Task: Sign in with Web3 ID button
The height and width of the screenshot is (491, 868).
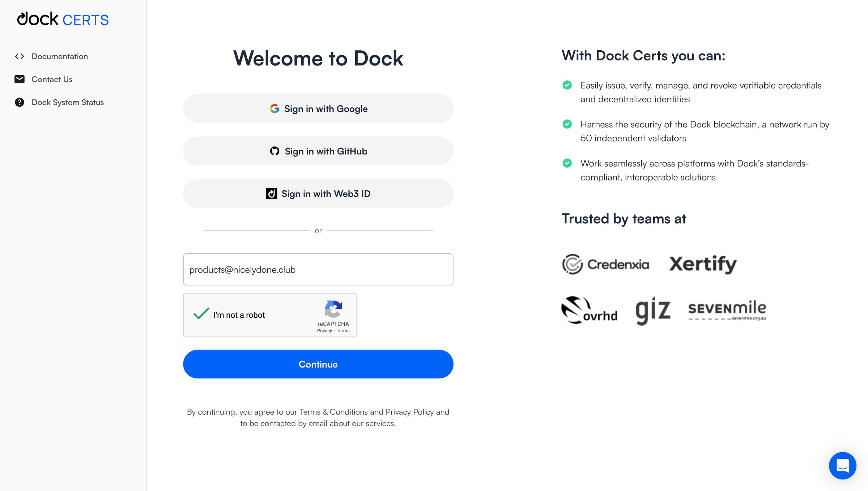Action: (318, 194)
